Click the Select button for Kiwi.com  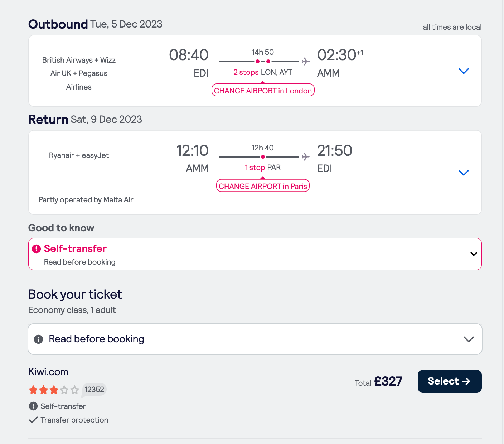coord(450,381)
